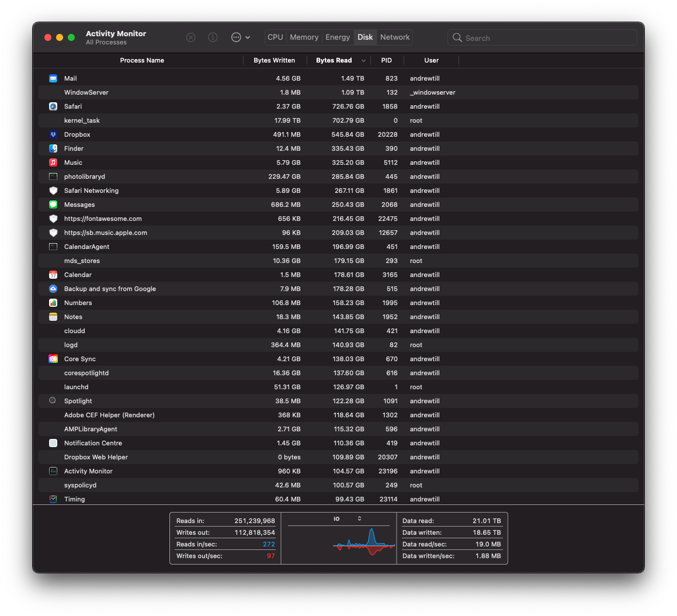Click the Spotlight magnifier icon in list
This screenshot has width=677, height=616.
[x=53, y=401]
